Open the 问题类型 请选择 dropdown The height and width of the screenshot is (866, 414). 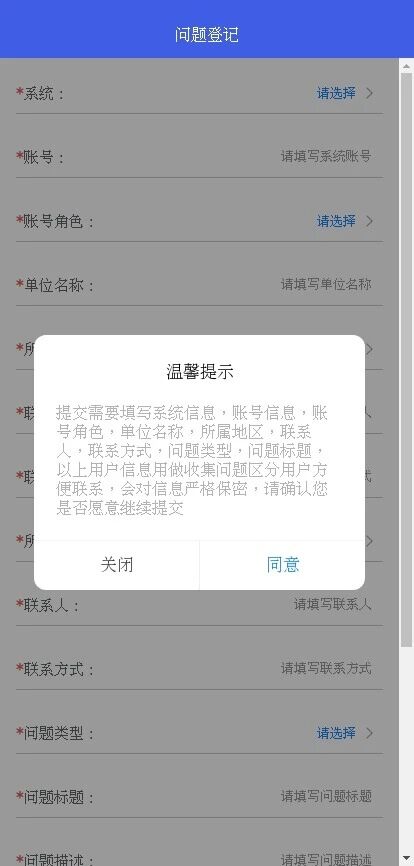[336, 733]
